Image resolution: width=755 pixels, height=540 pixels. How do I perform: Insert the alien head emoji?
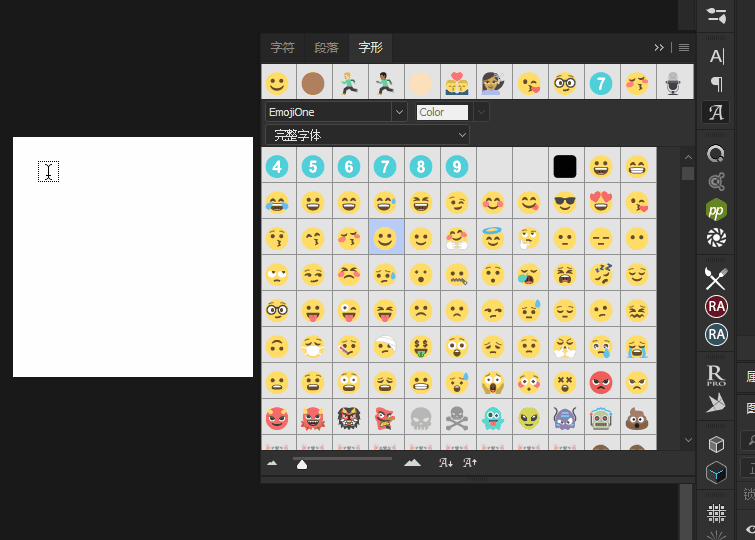[x=529, y=418]
